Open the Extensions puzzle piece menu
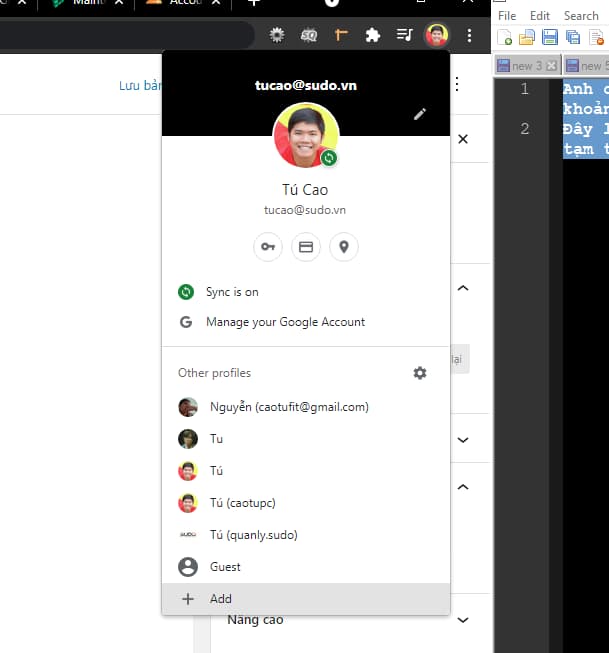Image resolution: width=609 pixels, height=653 pixels. click(372, 35)
